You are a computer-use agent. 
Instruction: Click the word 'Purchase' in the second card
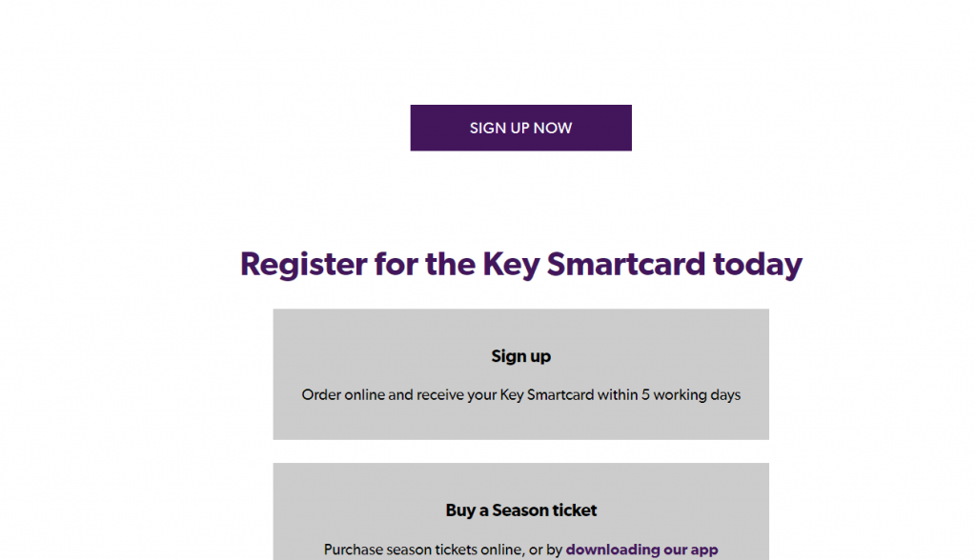click(x=353, y=550)
